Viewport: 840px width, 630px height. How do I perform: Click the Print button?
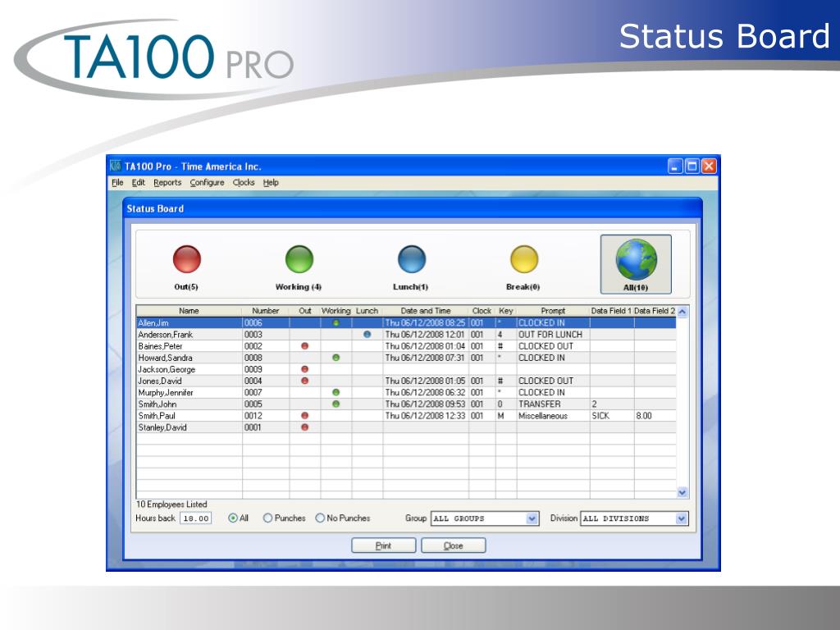click(x=384, y=546)
